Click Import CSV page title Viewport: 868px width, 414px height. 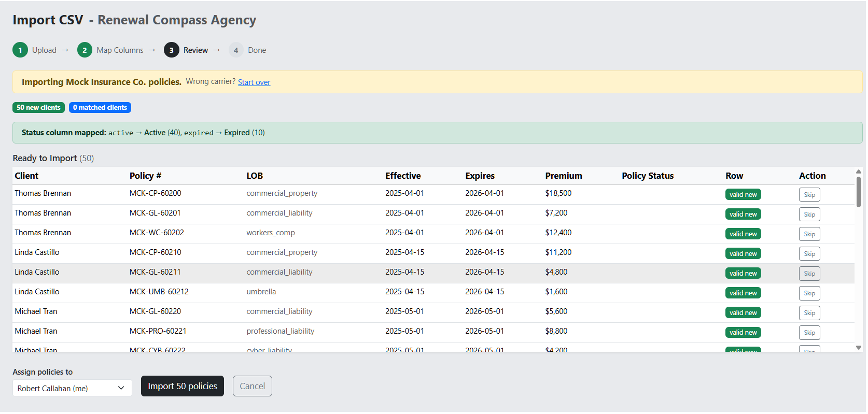coord(48,20)
